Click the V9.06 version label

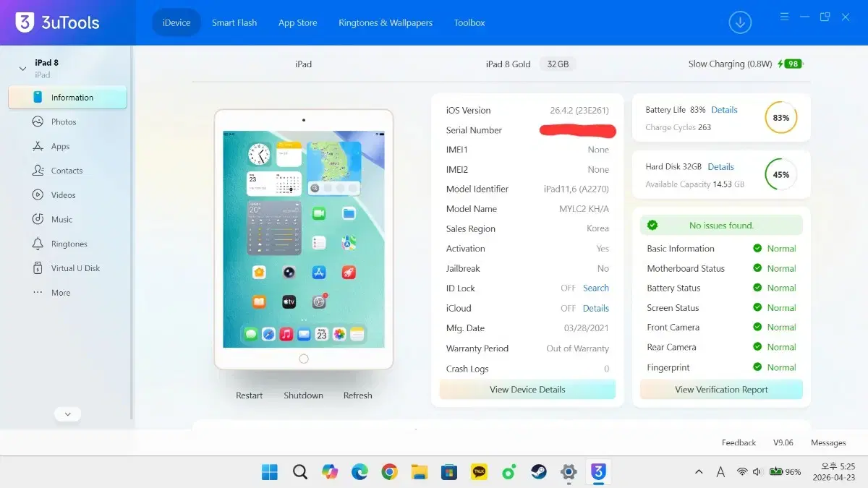coord(783,442)
